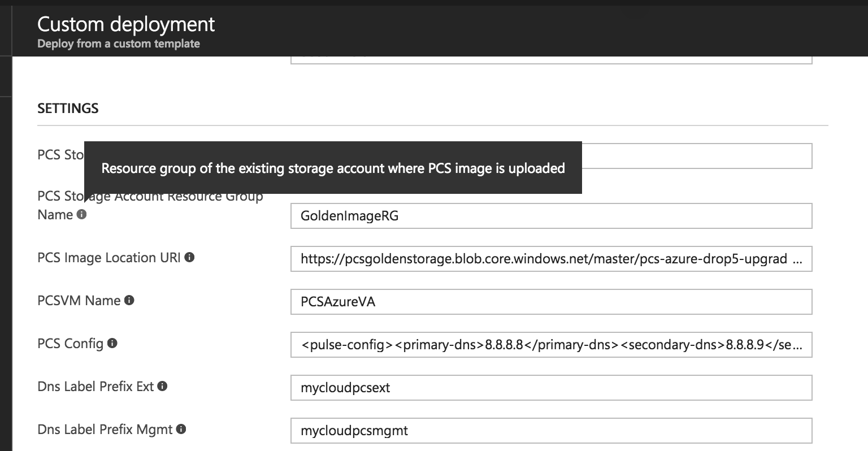This screenshot has height=451, width=868.
Task: Click the resource group tooltip text
Action: point(333,168)
